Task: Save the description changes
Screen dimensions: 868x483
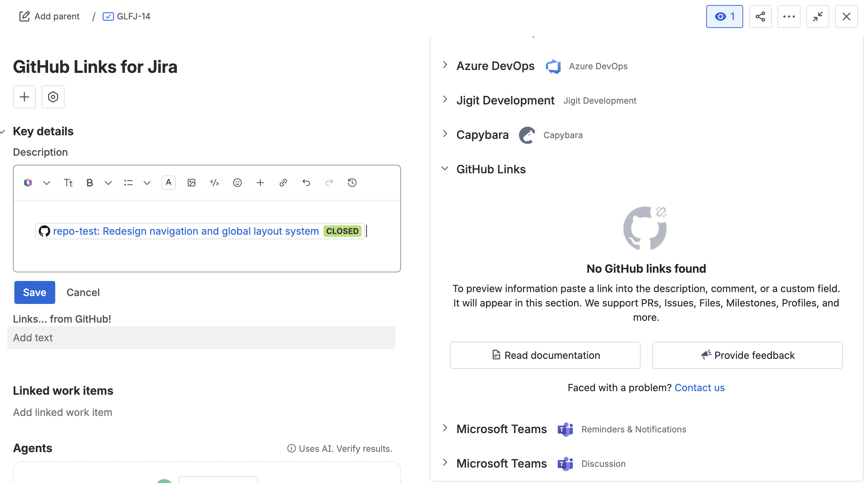Action: coord(34,292)
